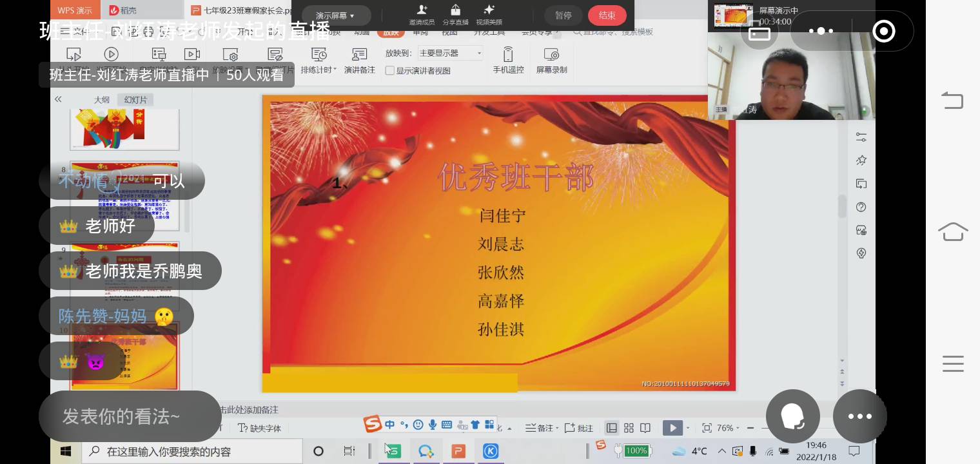Tap the round avatar button beside comment box
The height and width of the screenshot is (464, 980).
793,416
